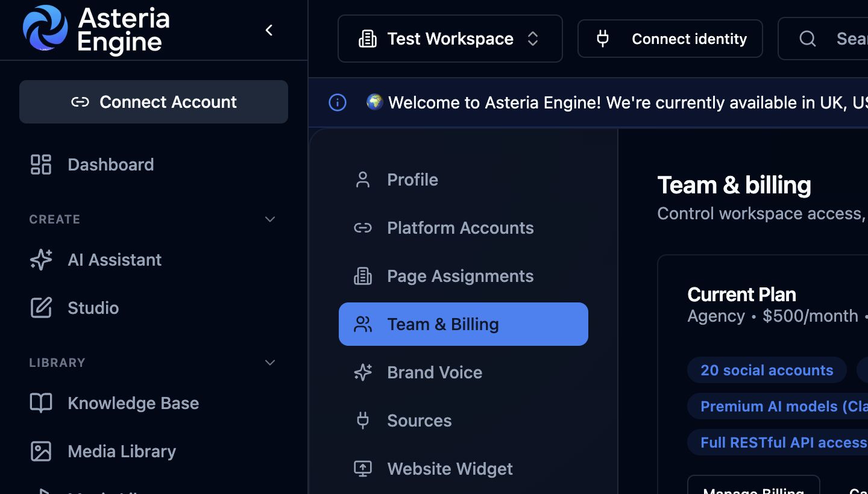Switch to the Profile settings tab
The image size is (868, 494).
click(x=464, y=180)
